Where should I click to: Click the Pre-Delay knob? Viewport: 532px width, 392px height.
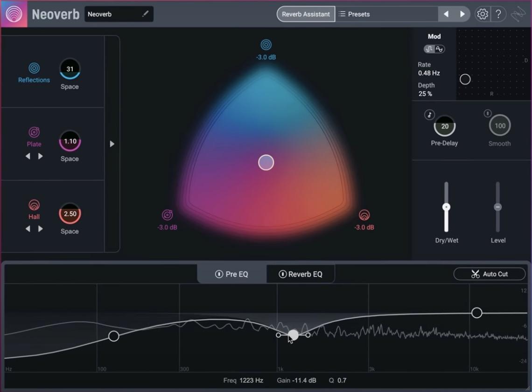point(444,126)
